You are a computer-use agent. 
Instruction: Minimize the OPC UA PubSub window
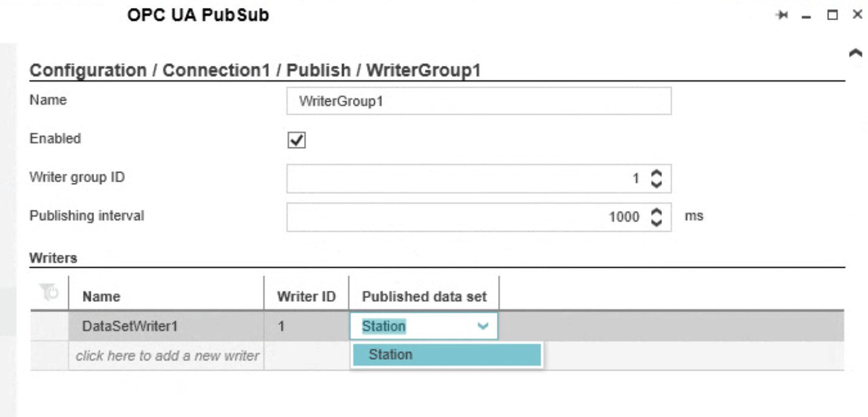pyautogui.click(x=808, y=16)
